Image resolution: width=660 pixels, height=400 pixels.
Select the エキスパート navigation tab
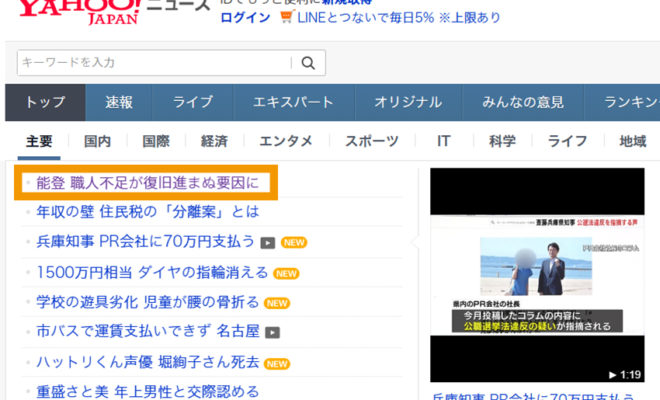pos(293,102)
